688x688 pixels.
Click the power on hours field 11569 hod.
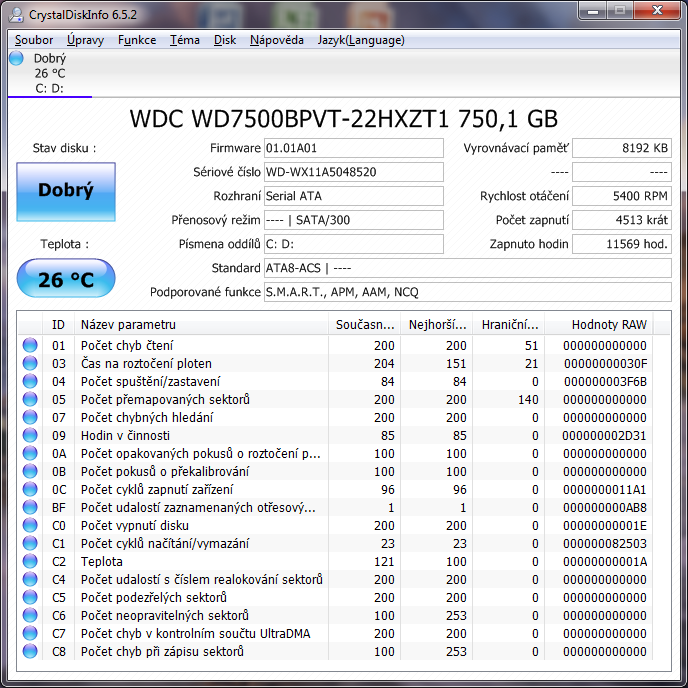[622, 244]
